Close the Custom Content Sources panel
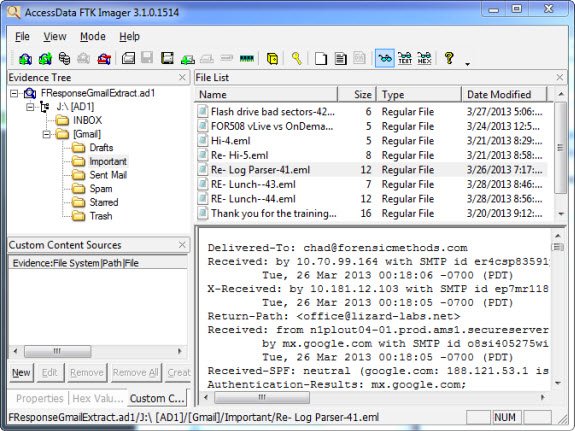Image resolution: width=575 pixels, height=431 pixels. (x=182, y=245)
